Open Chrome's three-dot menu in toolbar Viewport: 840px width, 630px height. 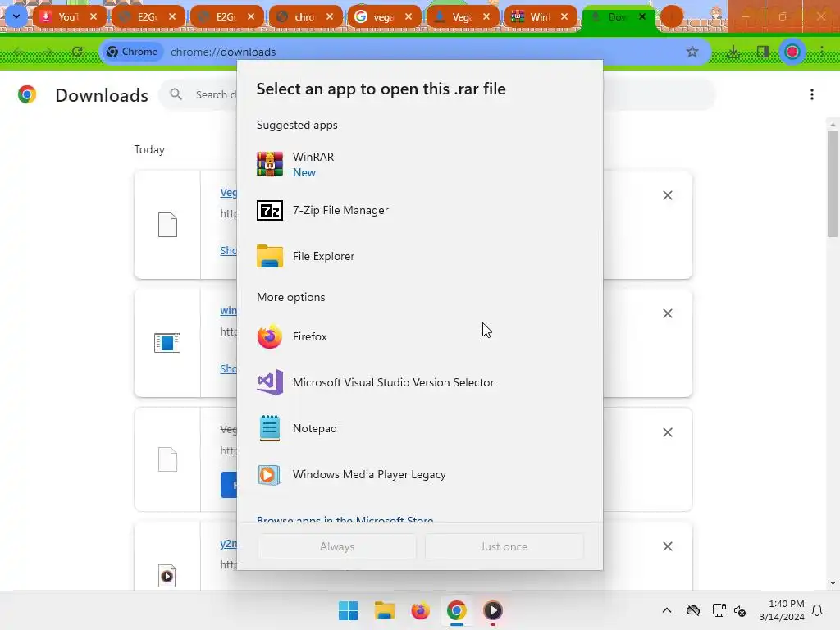[x=822, y=52]
